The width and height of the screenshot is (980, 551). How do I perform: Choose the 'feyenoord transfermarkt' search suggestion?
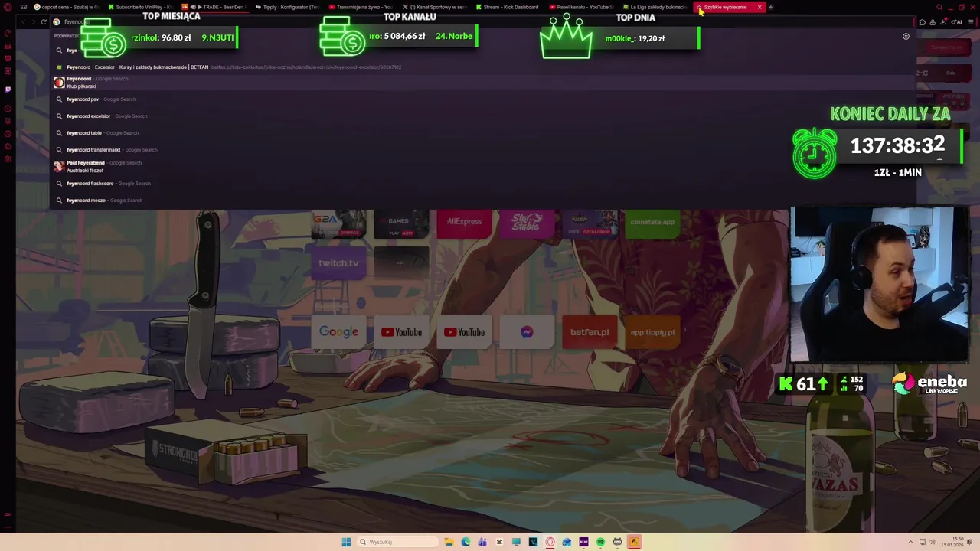coord(482,150)
